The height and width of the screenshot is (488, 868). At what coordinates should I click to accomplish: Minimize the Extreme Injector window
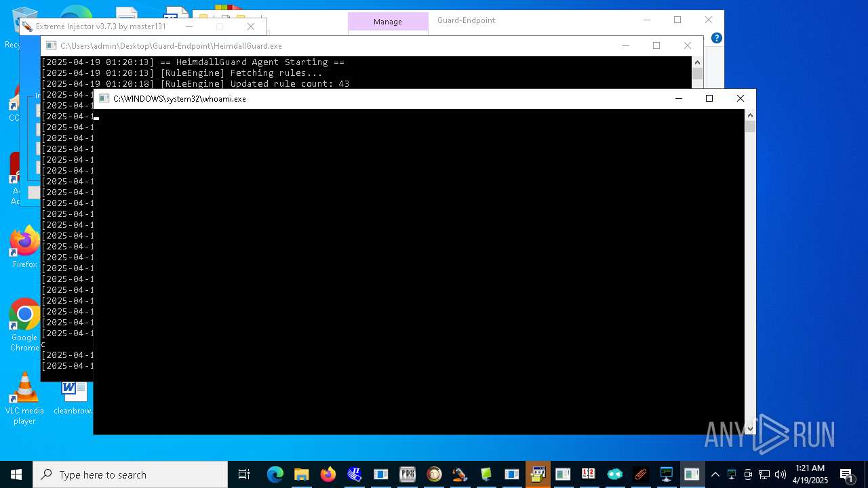point(189,26)
